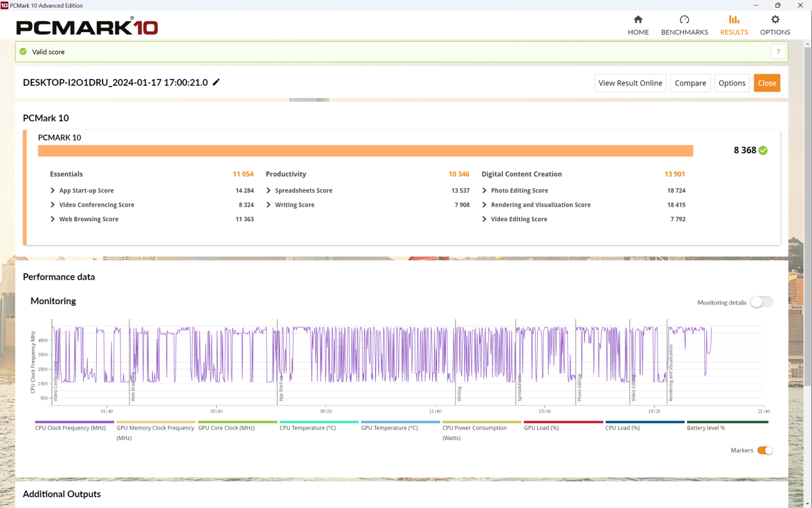Screen dimensions: 812x508
Task: Expand the Spreadsheets Score row
Action: click(x=269, y=190)
